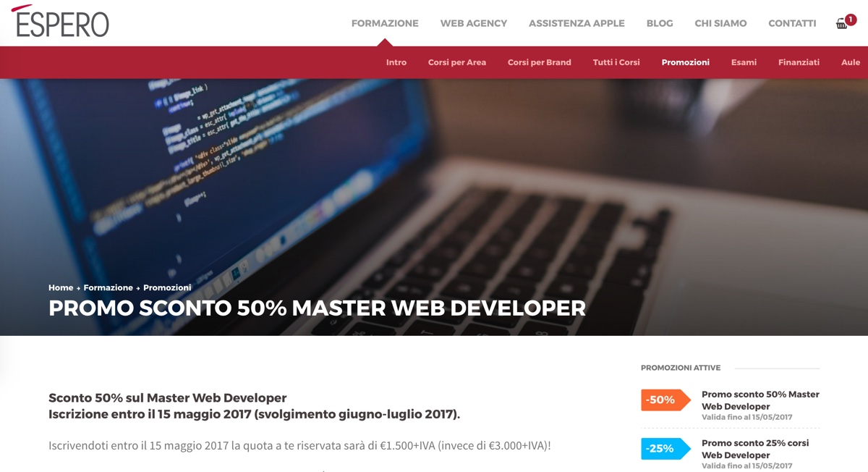Viewport: 868px width, 472px height.
Task: Click the Formazione breadcrumb
Action: pyautogui.click(x=107, y=287)
